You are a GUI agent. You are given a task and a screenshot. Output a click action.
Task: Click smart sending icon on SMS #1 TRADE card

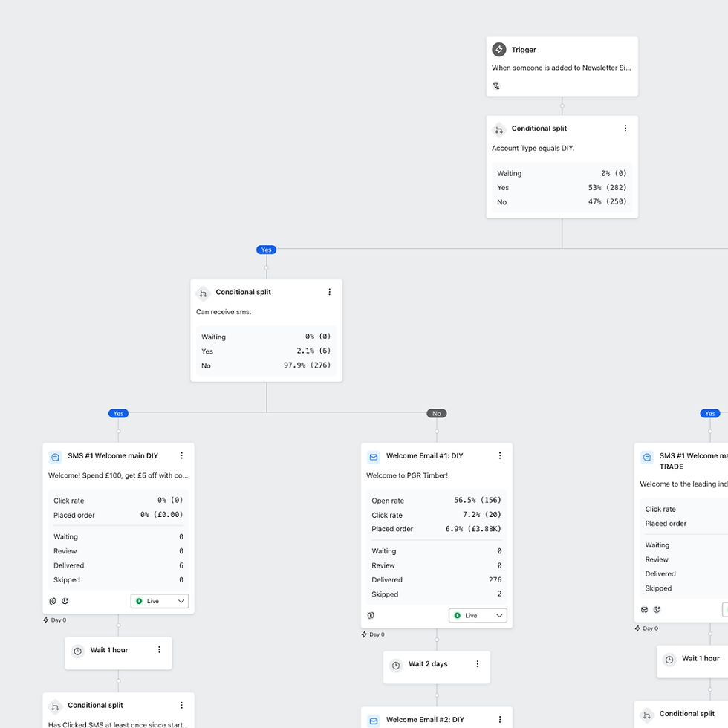(x=644, y=610)
